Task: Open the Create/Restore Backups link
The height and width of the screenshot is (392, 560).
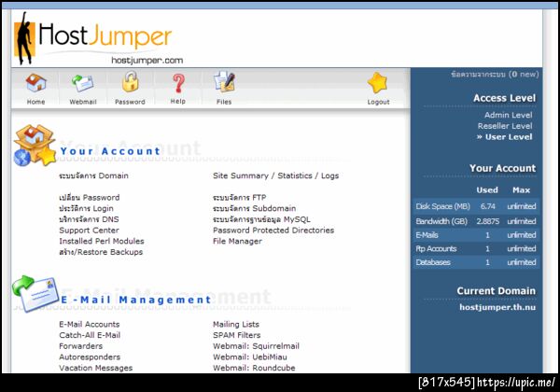Action: (101, 252)
